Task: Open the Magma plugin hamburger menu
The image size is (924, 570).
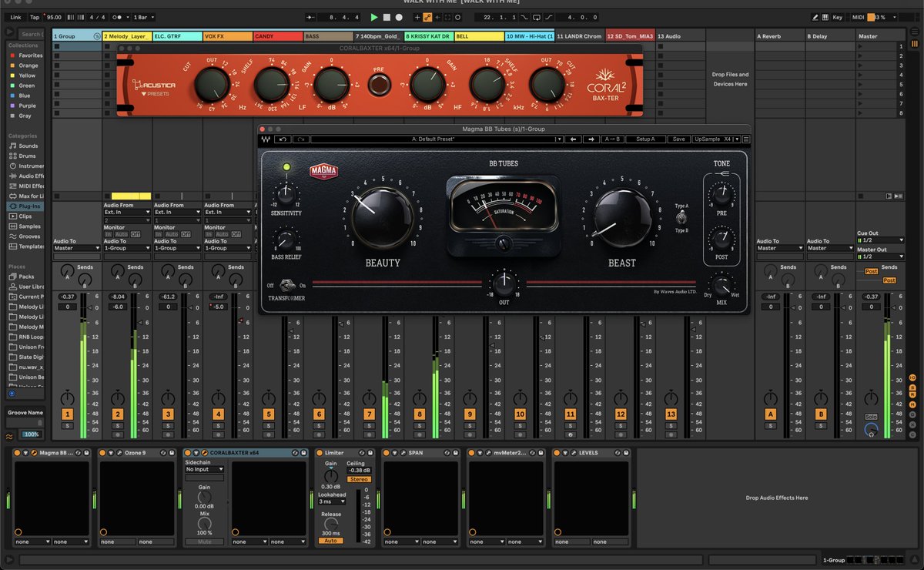Action: coord(746,139)
